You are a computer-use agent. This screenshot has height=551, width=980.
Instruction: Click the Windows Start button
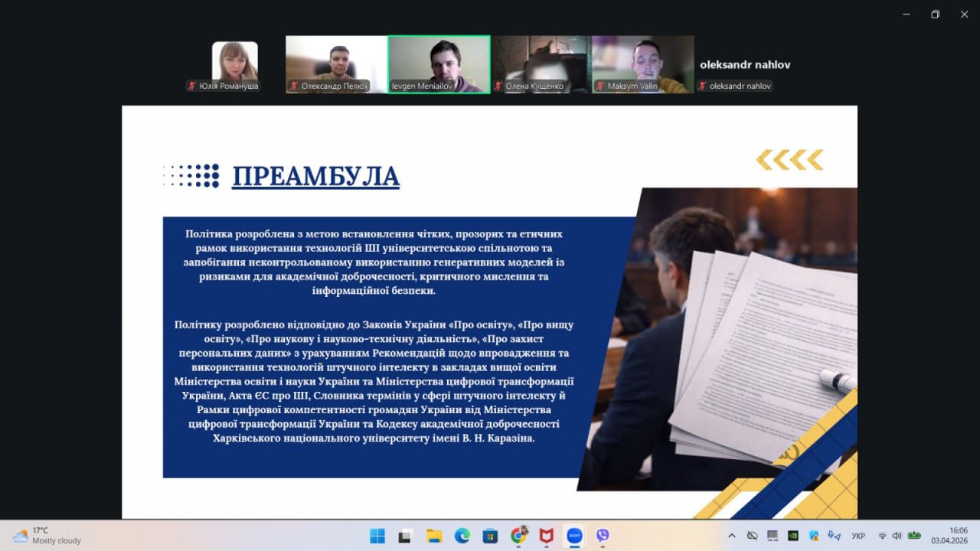(x=377, y=536)
